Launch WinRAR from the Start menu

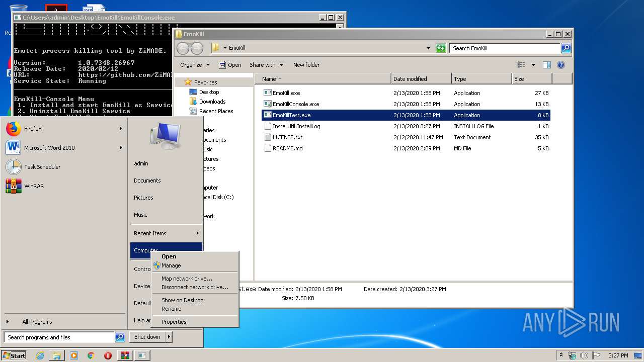click(64, 186)
